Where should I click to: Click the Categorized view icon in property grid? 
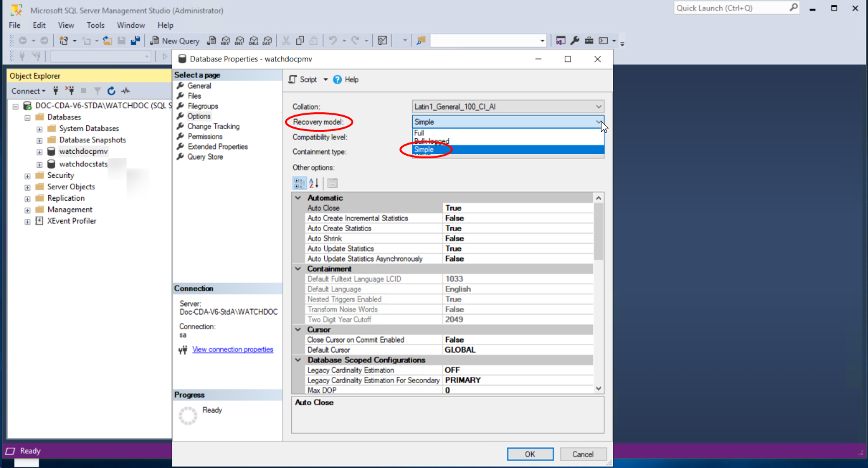(299, 184)
